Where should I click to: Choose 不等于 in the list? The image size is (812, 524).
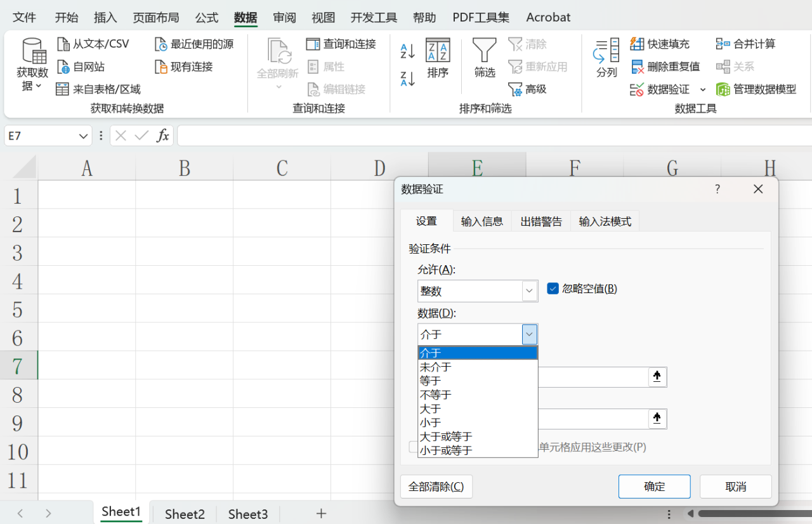click(x=478, y=395)
